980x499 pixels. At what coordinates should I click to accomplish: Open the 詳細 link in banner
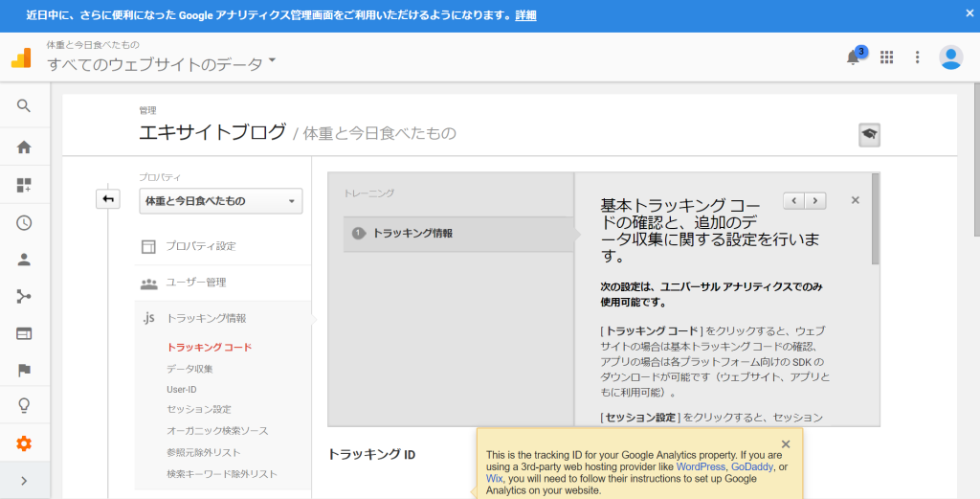(x=525, y=15)
